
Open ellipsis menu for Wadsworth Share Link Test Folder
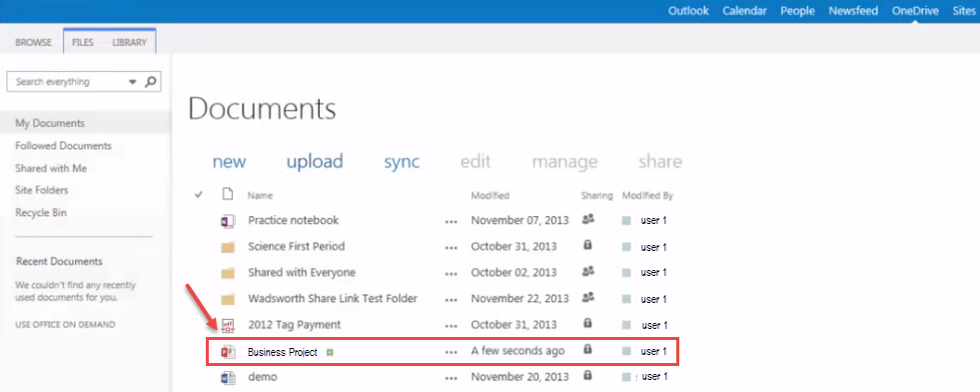(452, 300)
